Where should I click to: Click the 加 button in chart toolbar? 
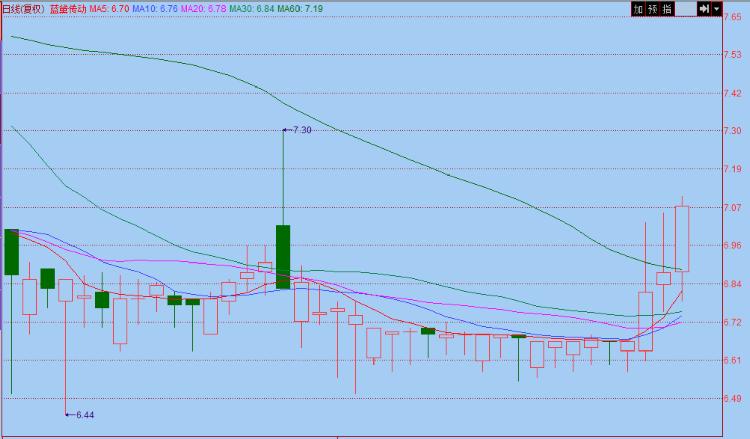638,9
